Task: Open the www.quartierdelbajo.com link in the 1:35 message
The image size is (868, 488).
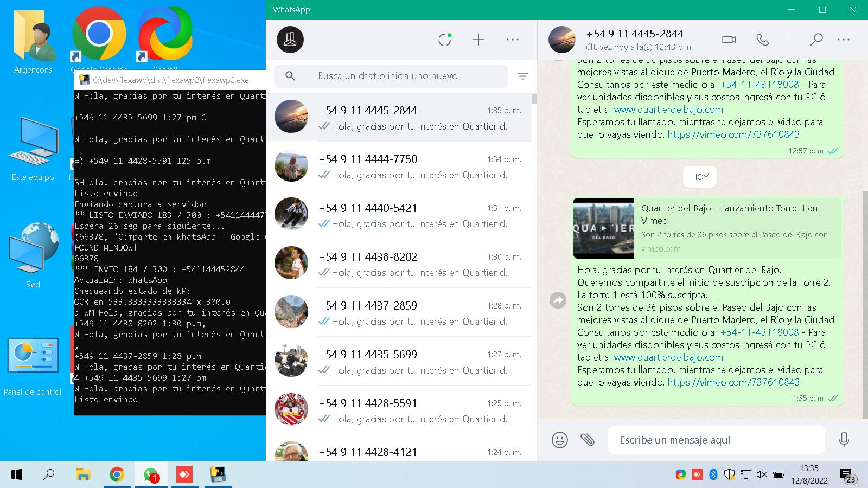Action: [668, 357]
